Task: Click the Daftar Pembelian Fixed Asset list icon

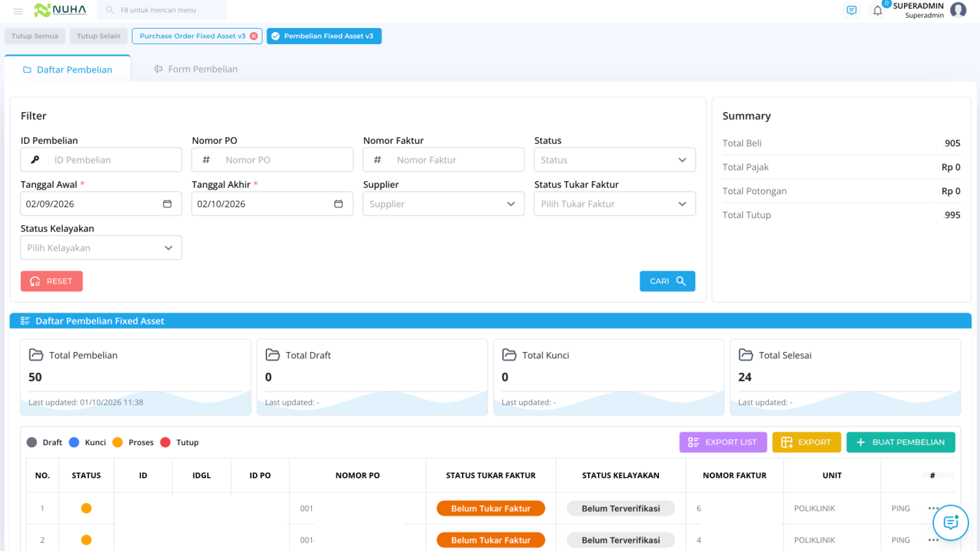Action: coord(25,321)
